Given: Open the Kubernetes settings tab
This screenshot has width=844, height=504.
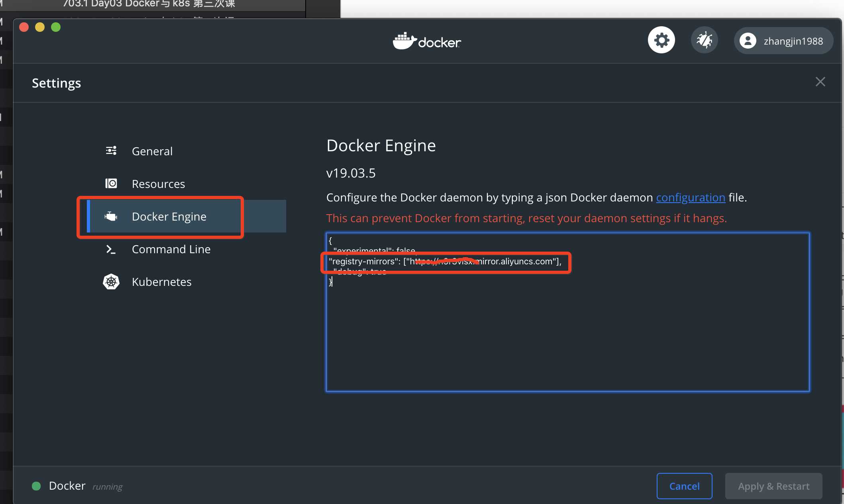Looking at the screenshot, I should coord(186,282).
